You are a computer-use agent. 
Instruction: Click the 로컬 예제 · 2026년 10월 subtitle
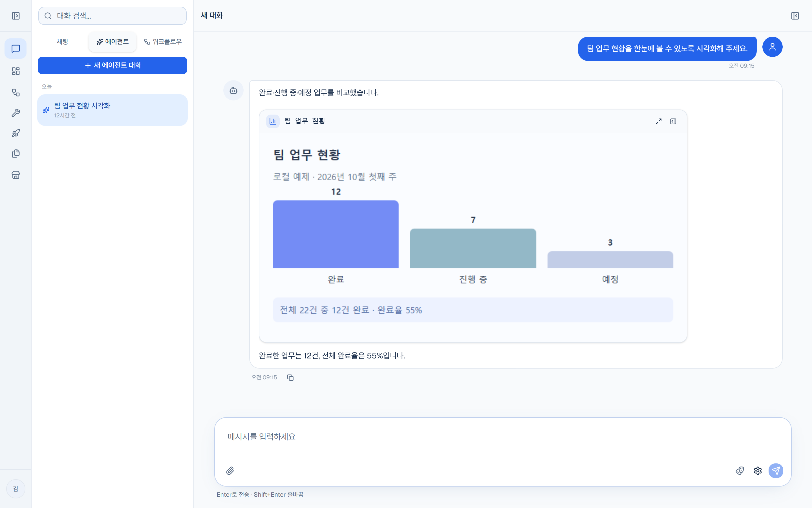(335, 177)
